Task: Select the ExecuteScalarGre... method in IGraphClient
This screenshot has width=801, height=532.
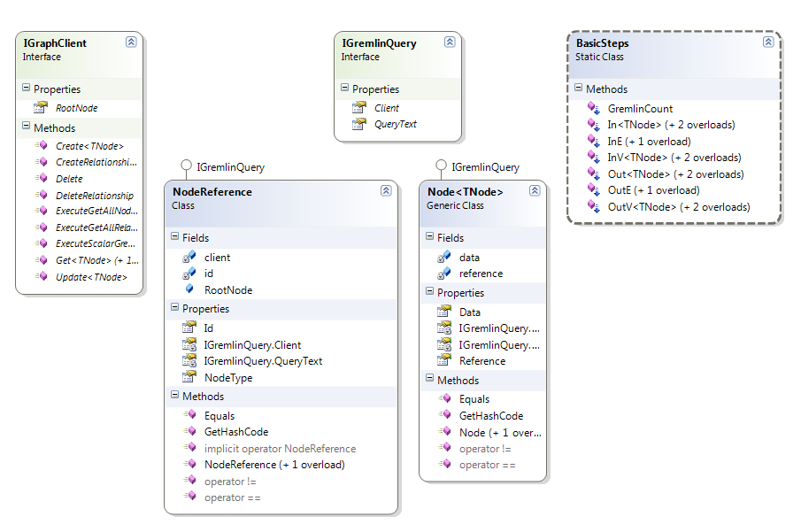Action: [97, 243]
